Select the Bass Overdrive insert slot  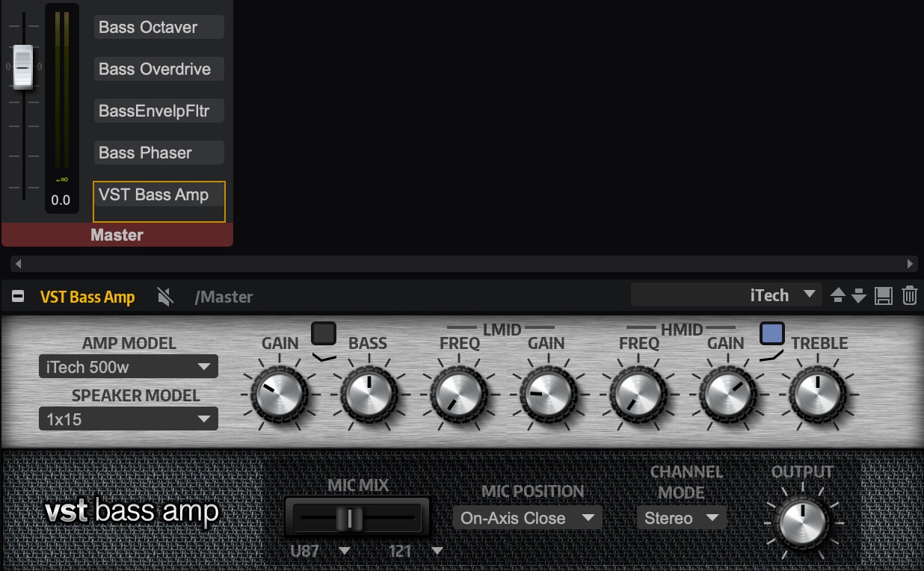coord(159,69)
